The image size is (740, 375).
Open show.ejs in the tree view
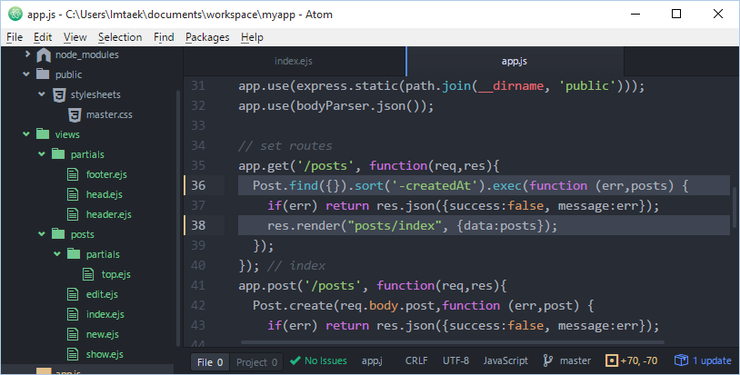pos(105,354)
